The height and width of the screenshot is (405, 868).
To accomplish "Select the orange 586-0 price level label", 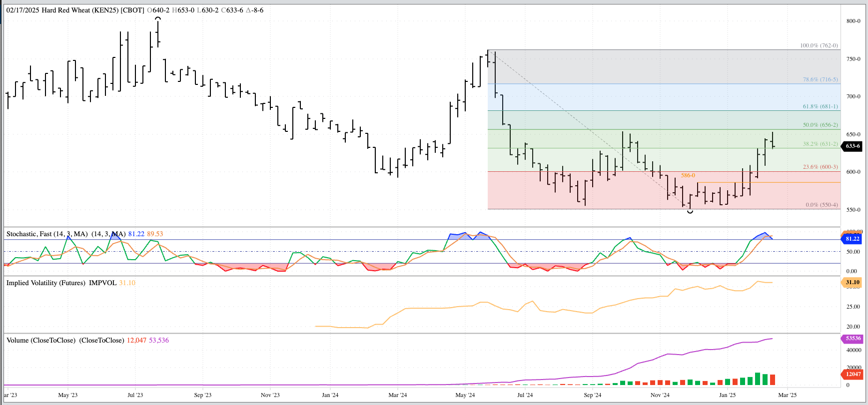I will pyautogui.click(x=688, y=176).
